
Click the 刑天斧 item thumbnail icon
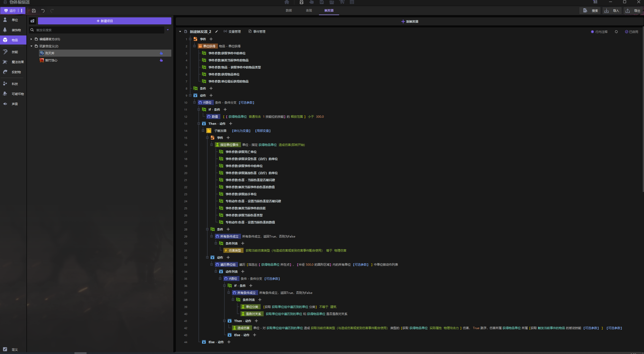[x=42, y=53]
